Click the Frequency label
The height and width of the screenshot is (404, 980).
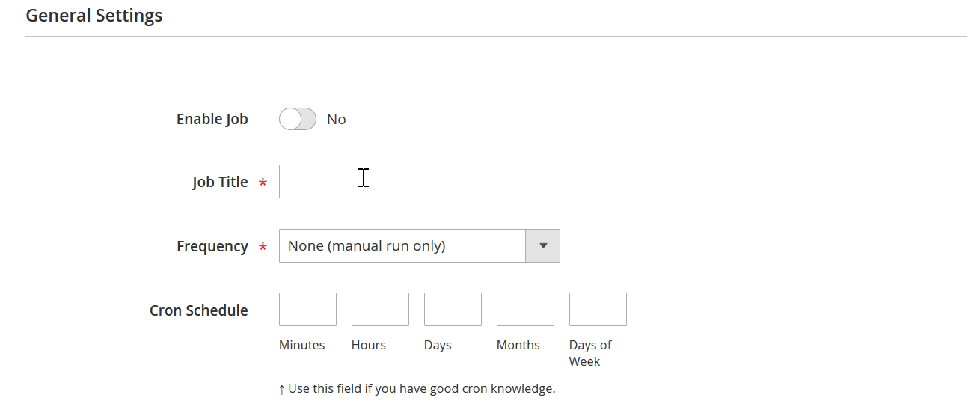click(212, 246)
